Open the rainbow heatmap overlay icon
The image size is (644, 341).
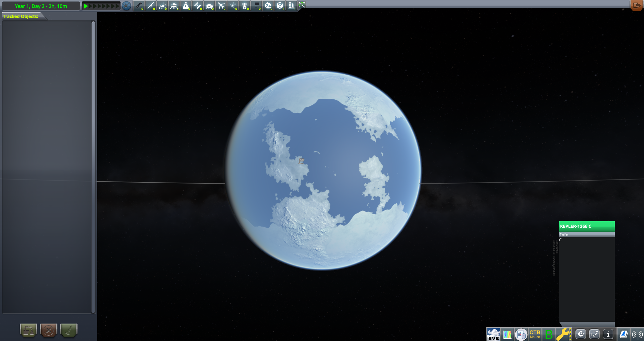point(507,334)
